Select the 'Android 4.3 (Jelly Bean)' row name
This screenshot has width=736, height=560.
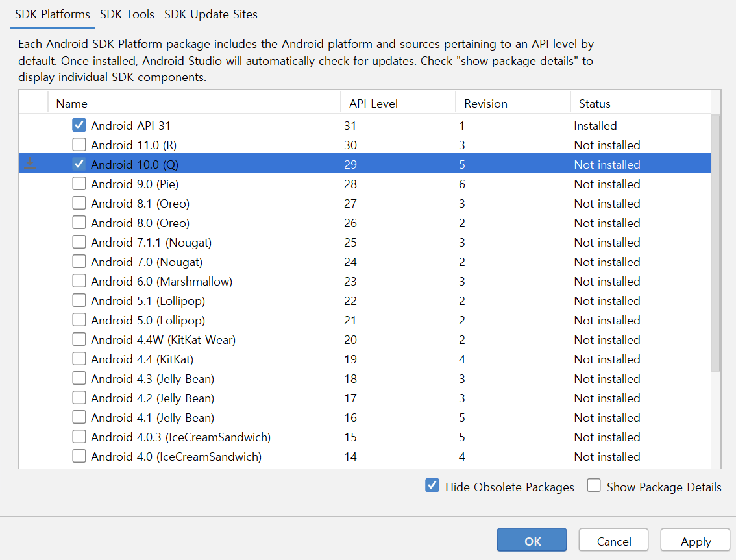pos(153,379)
